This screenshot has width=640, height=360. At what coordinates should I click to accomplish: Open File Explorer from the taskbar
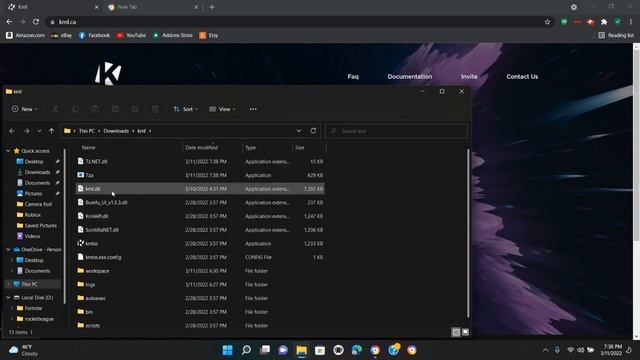pyautogui.click(x=302, y=350)
